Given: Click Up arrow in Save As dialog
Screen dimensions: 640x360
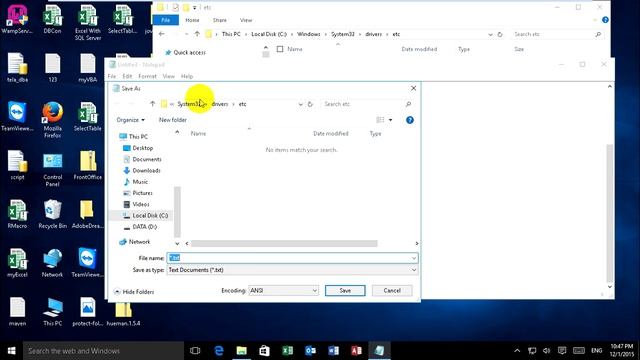Looking at the screenshot, I should (152, 104).
